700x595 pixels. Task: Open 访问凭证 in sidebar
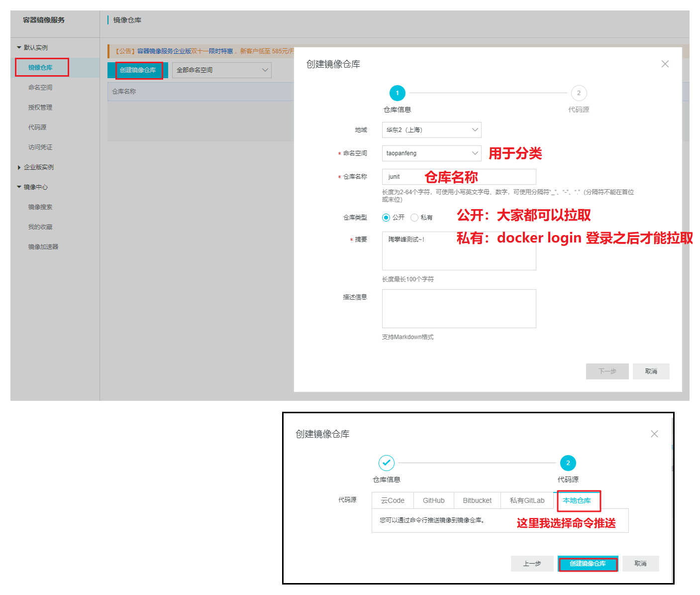click(x=40, y=147)
